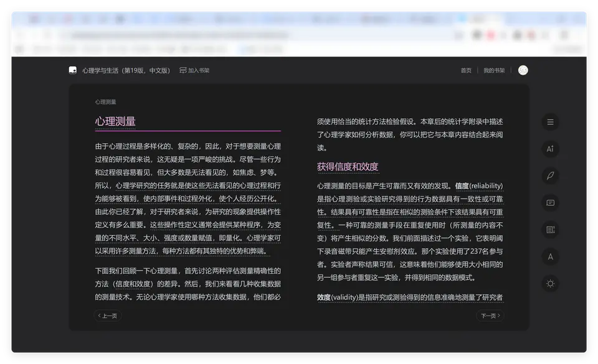Click the book title 心理学与生活(第19版,中文版)
Screen dimensions: 598x364
(x=126, y=70)
